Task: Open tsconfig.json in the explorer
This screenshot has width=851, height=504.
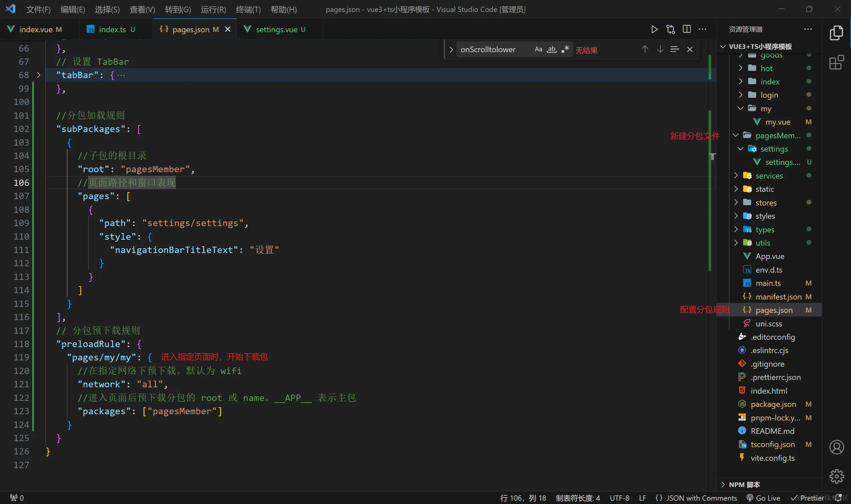Action: [x=772, y=444]
